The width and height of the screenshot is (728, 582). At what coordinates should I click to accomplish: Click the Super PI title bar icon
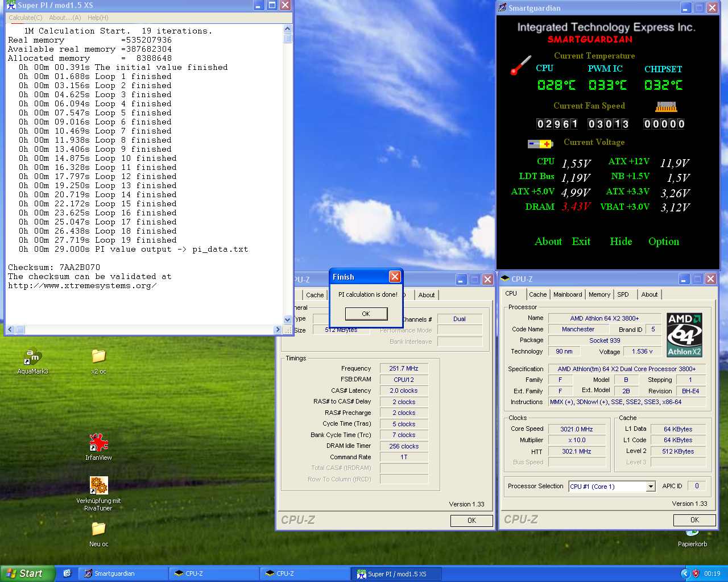coord(11,5)
